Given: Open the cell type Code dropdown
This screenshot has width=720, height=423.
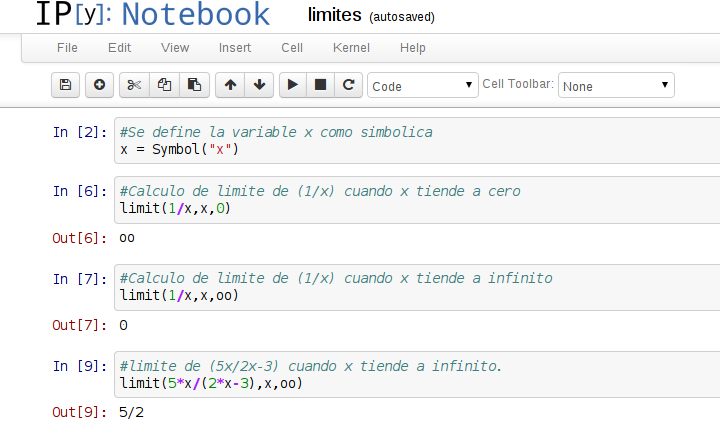Looking at the screenshot, I should click(x=423, y=86).
